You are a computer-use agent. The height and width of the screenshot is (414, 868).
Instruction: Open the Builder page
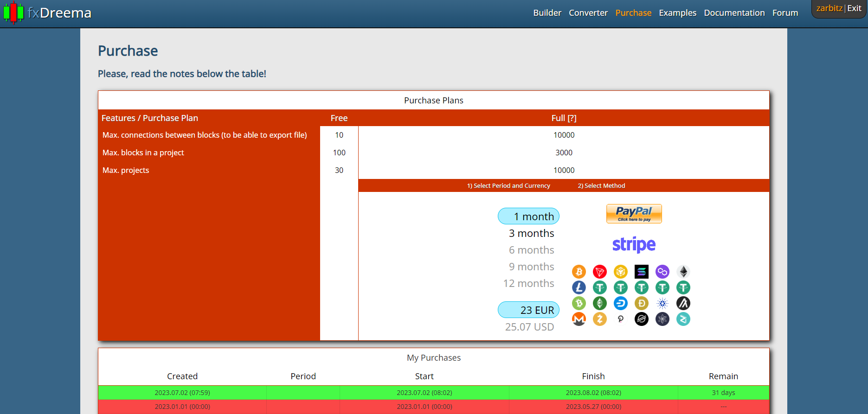pos(547,13)
